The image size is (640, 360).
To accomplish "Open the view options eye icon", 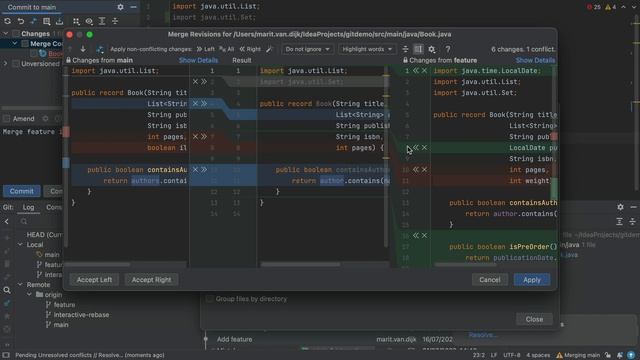I will (89, 21).
